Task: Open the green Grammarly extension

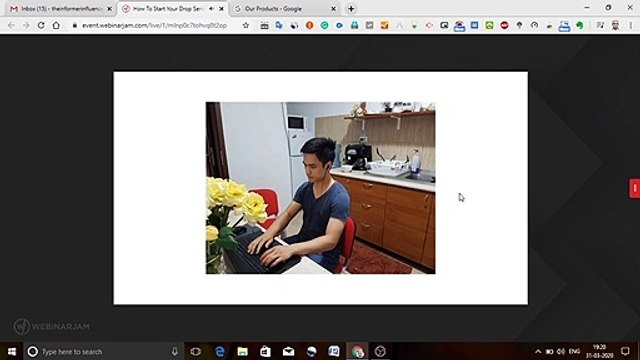Action: 324,25
